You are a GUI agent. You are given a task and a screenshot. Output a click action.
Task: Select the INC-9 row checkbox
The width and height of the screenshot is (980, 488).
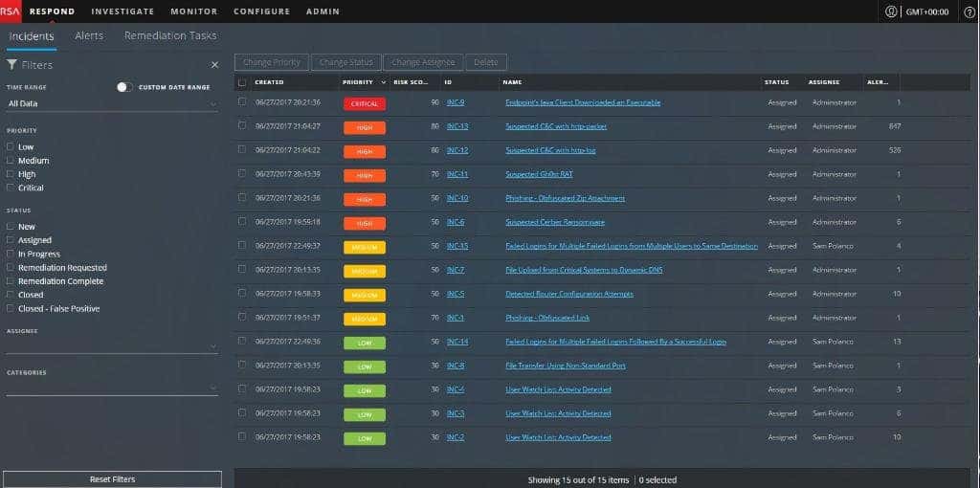[242, 101]
